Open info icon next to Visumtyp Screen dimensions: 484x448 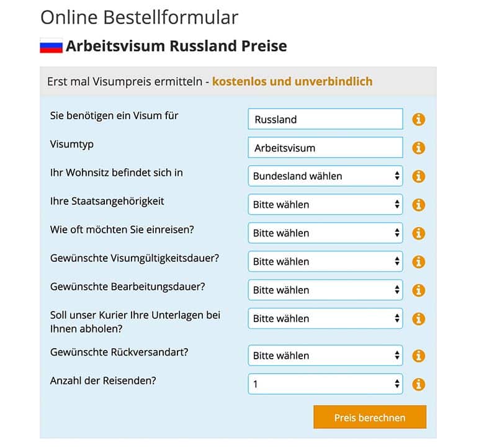(419, 148)
